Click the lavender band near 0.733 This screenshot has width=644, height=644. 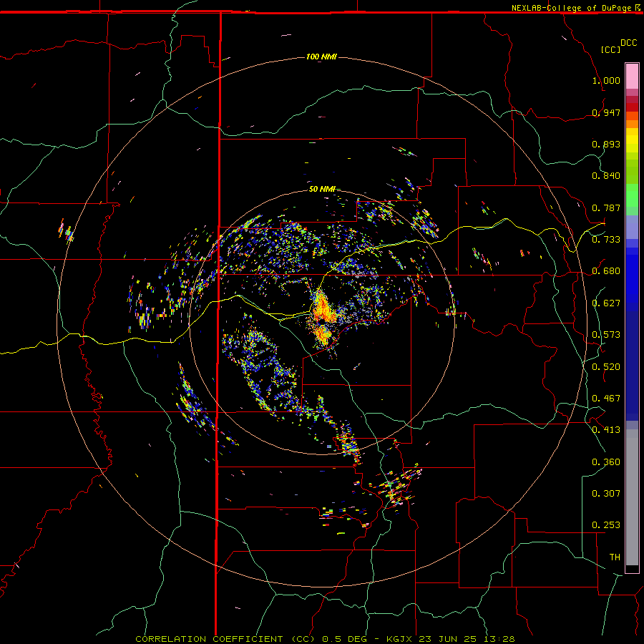[632, 228]
